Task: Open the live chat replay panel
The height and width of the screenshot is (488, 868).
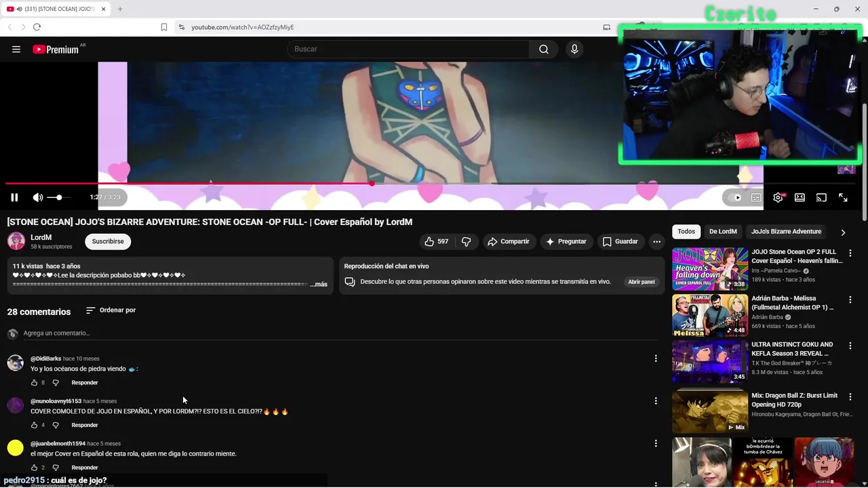Action: pos(641,282)
